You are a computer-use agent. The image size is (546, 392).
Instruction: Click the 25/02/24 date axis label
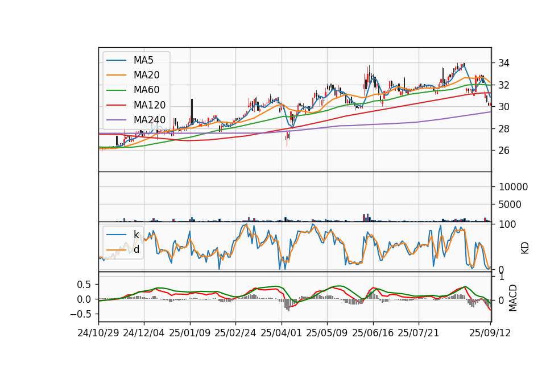(235, 333)
